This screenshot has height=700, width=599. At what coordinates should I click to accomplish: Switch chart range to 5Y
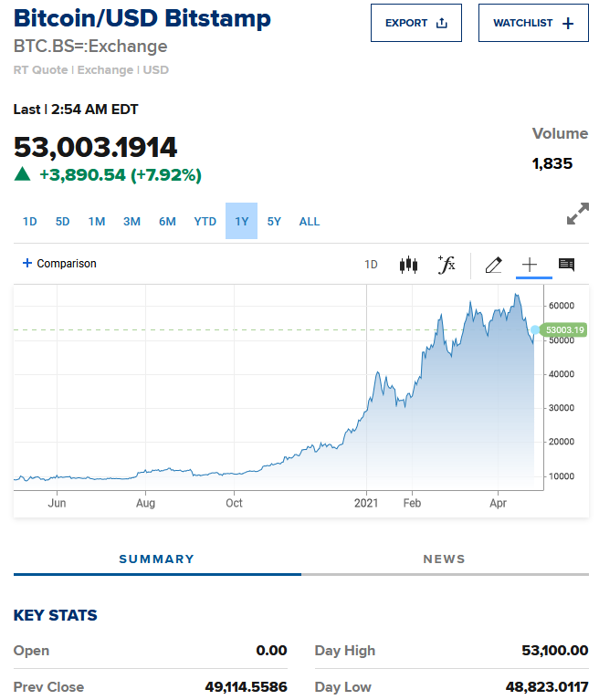(274, 221)
